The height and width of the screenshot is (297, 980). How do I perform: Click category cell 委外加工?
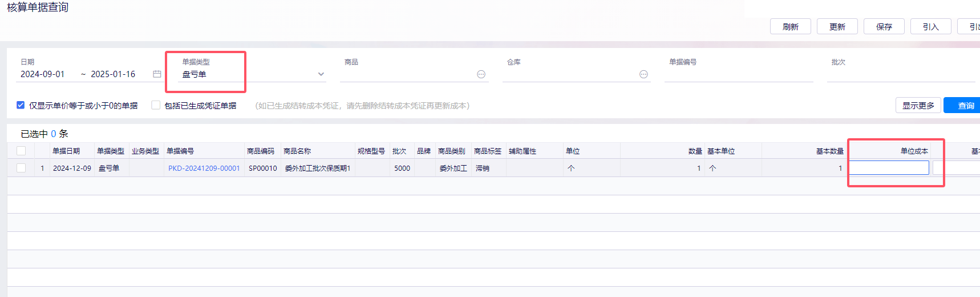coord(453,168)
